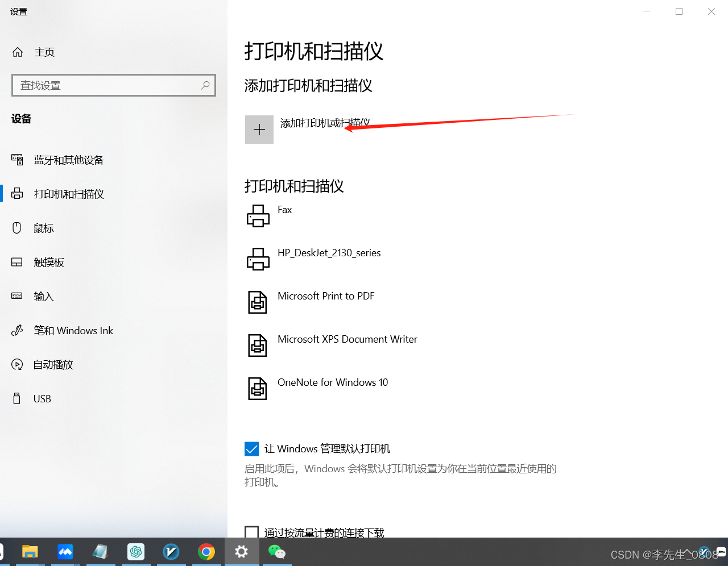This screenshot has width=728, height=566.
Task: Open WeChat from the taskbar
Action: point(277,552)
